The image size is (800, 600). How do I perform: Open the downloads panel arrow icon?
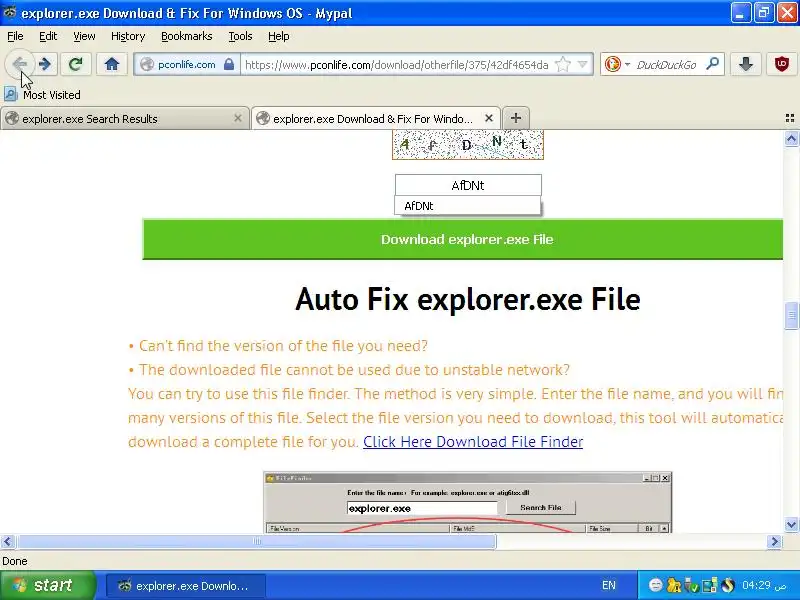tap(745, 64)
